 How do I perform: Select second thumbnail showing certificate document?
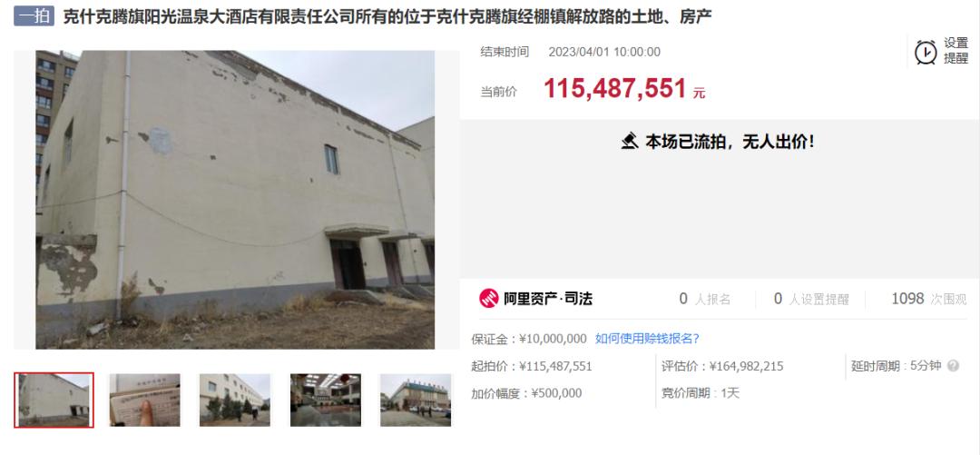tap(145, 400)
